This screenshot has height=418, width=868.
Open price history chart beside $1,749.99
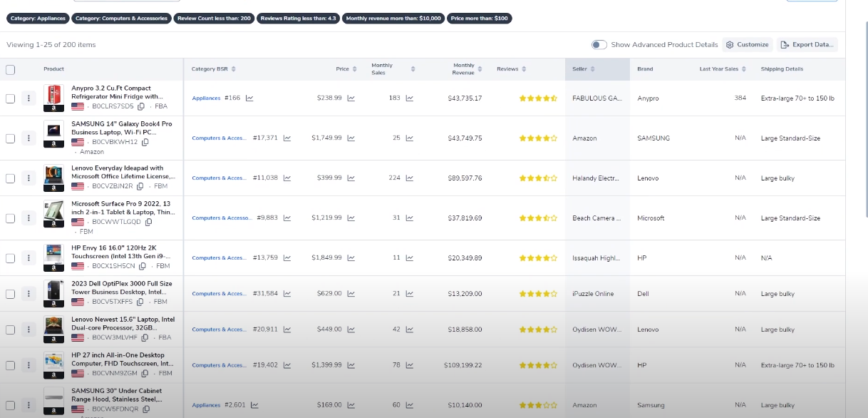pos(351,138)
